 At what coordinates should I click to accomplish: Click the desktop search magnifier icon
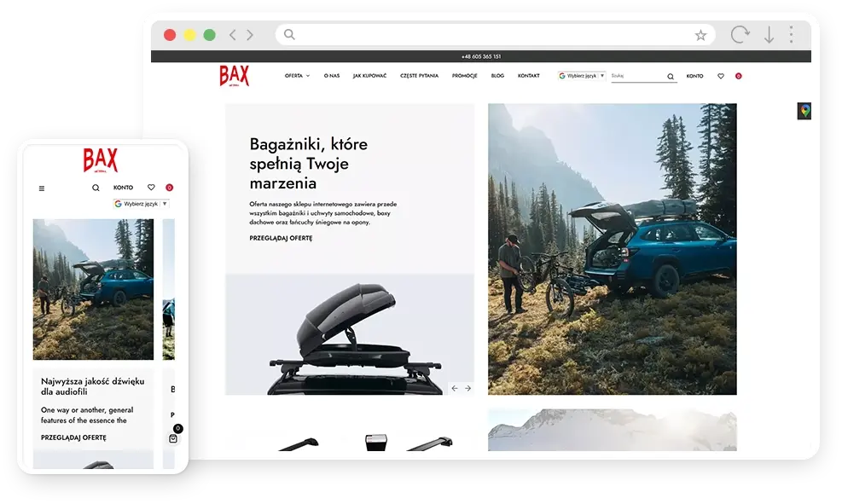click(671, 77)
